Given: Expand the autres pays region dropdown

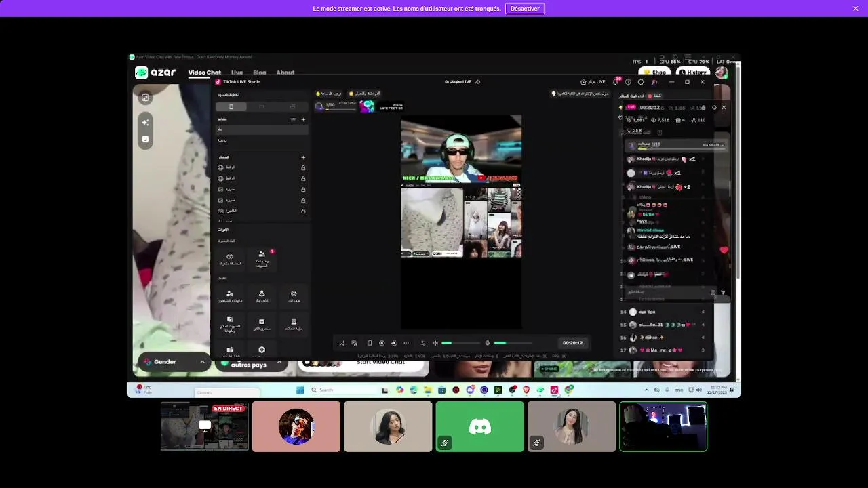Looking at the screenshot, I should [x=252, y=365].
